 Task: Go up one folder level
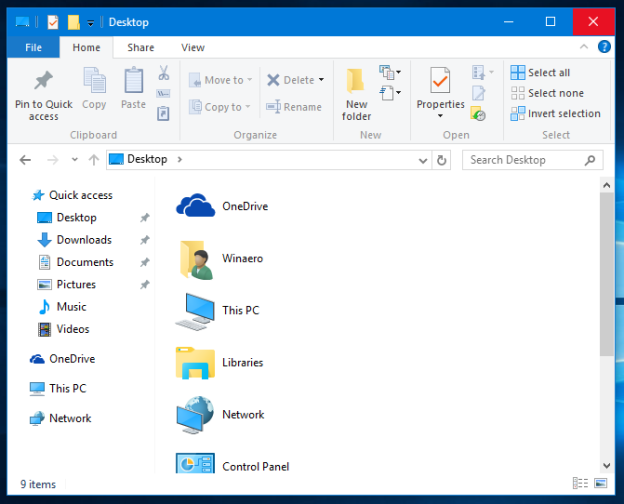(x=94, y=160)
